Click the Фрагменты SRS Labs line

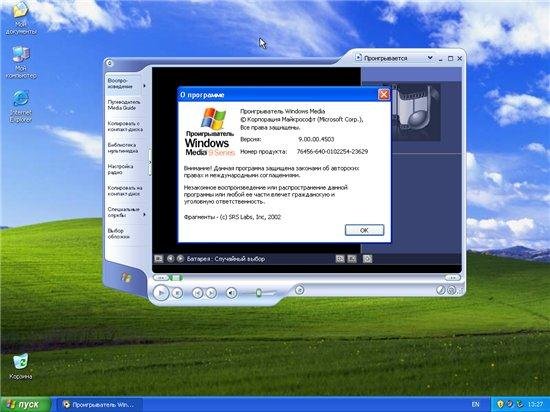click(232, 217)
